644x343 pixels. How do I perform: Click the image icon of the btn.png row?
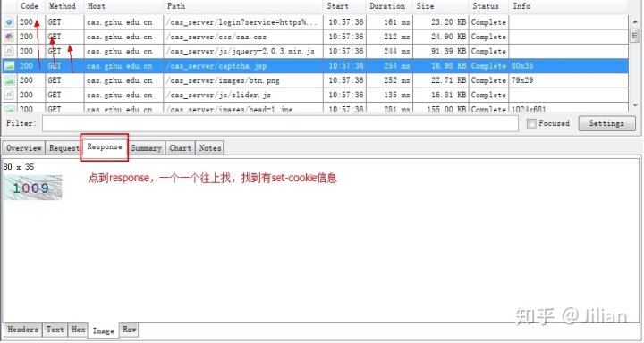(9, 80)
